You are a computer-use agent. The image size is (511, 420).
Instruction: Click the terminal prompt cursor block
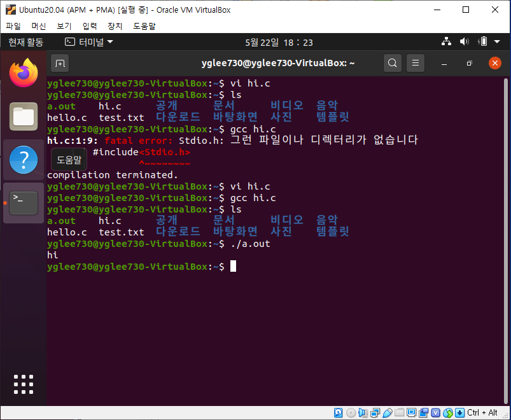point(233,266)
